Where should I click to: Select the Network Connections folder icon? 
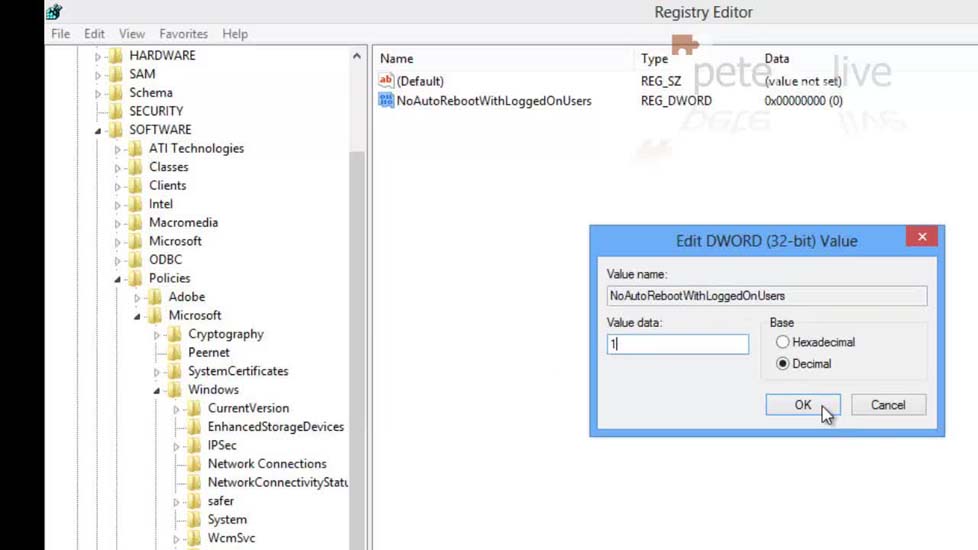(194, 464)
